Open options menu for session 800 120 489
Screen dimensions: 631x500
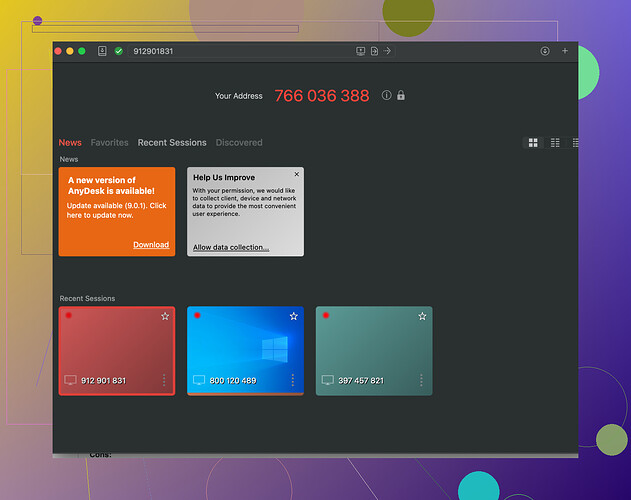tap(293, 380)
